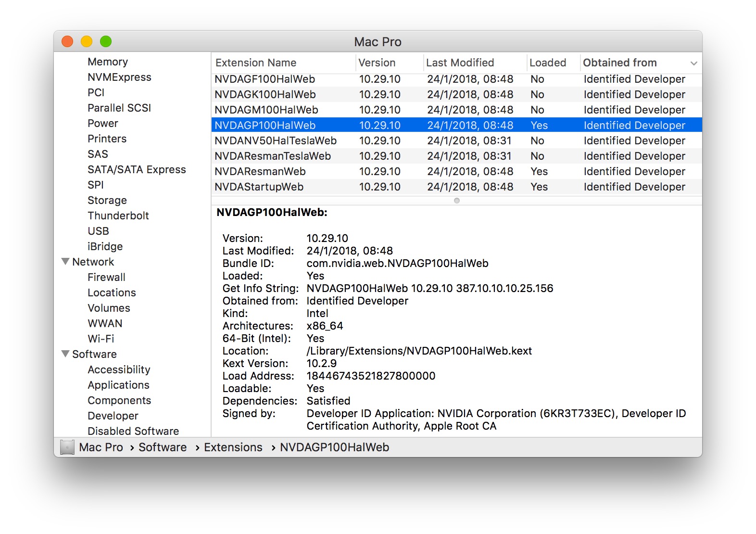The width and height of the screenshot is (756, 534).
Task: Click Extensions in the path bar
Action: point(233,447)
